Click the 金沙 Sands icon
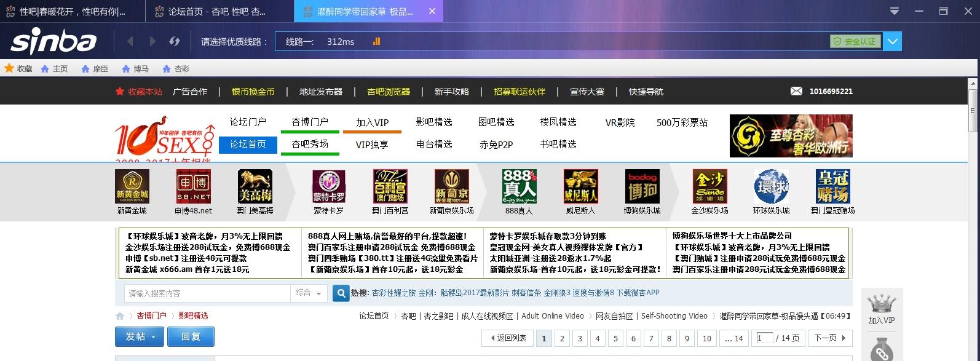 click(x=710, y=186)
